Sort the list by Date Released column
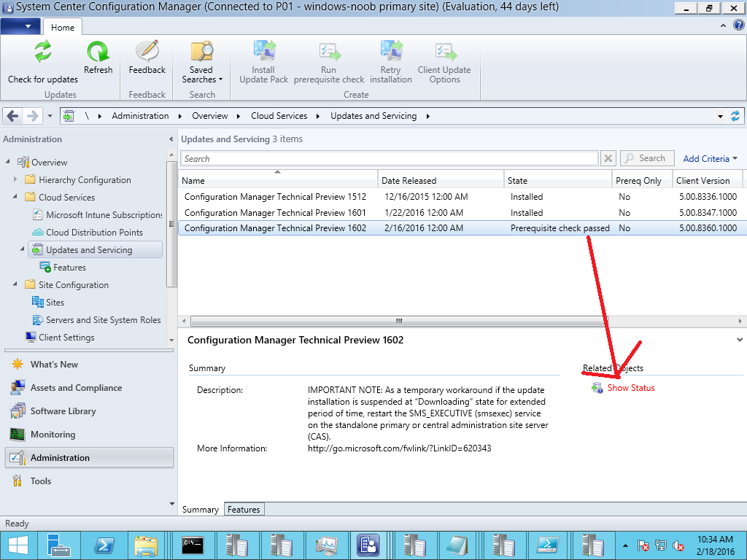The height and width of the screenshot is (560, 747). point(441,181)
